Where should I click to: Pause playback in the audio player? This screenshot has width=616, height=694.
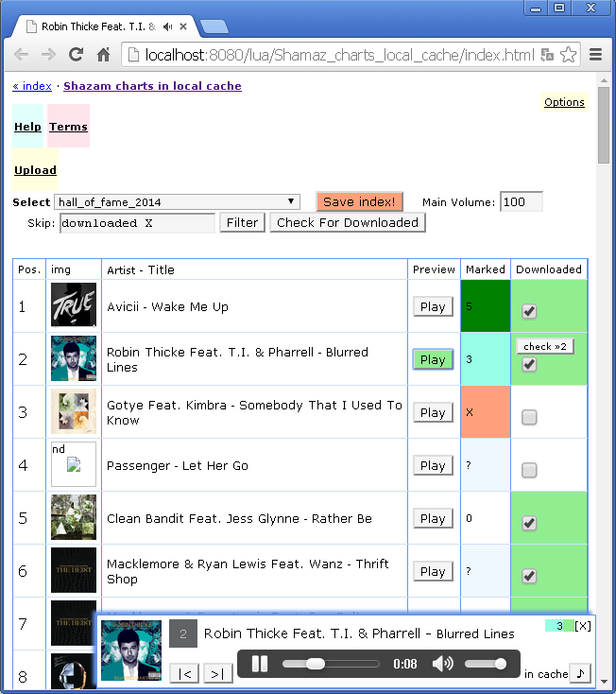coord(260,664)
